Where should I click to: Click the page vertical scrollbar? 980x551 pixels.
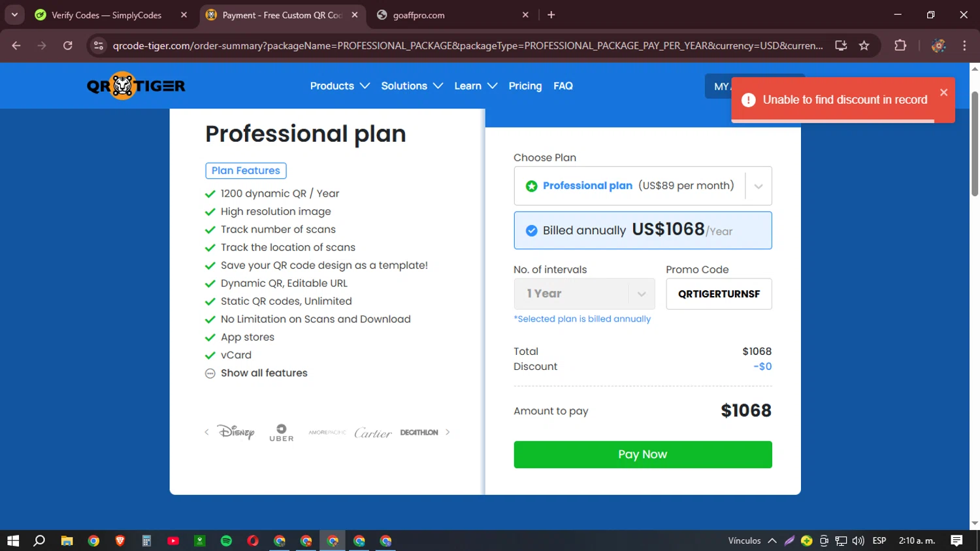(x=975, y=144)
